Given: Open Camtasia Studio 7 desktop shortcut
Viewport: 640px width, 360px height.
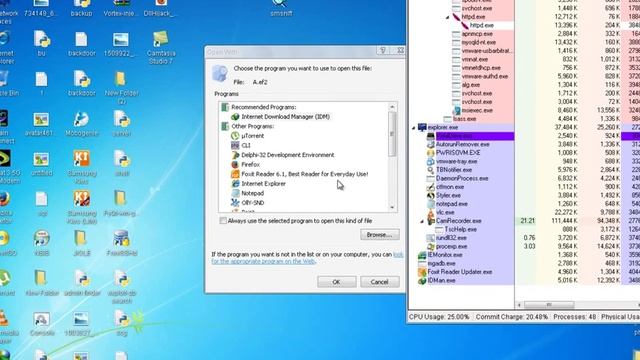Looking at the screenshot, I should pos(161,46).
